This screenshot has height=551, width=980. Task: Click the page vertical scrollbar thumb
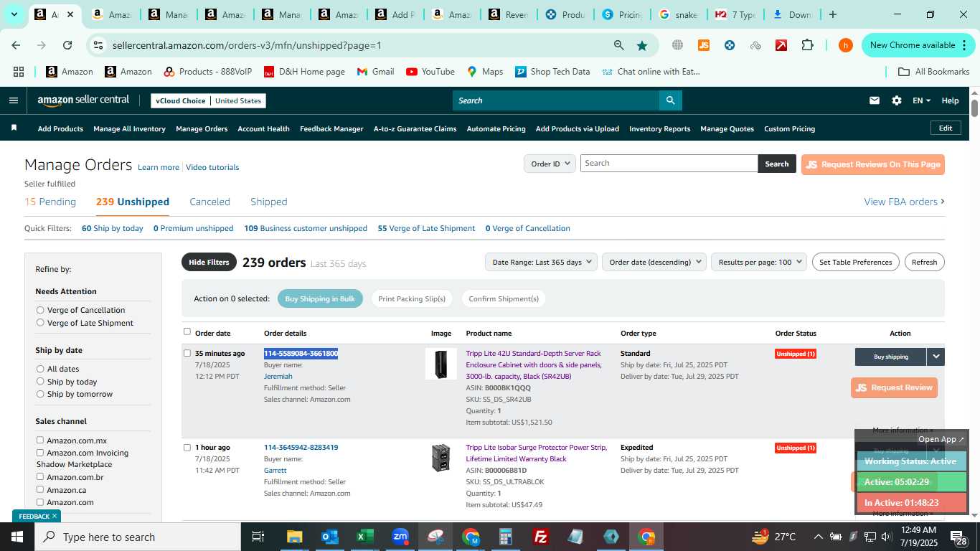(974, 108)
